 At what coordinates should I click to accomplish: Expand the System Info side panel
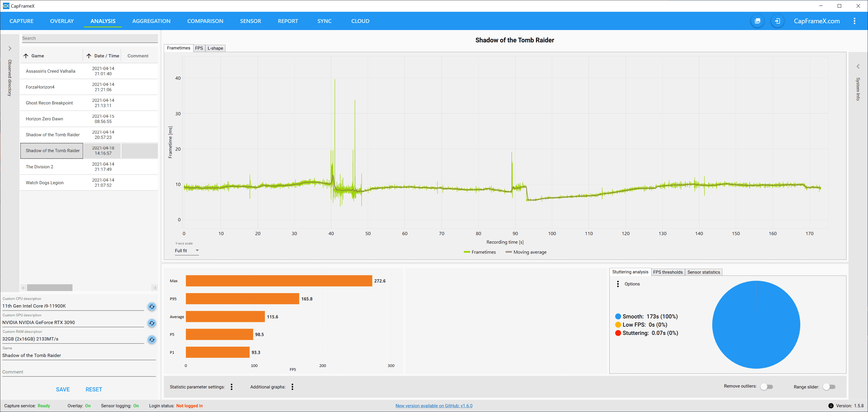click(858, 66)
